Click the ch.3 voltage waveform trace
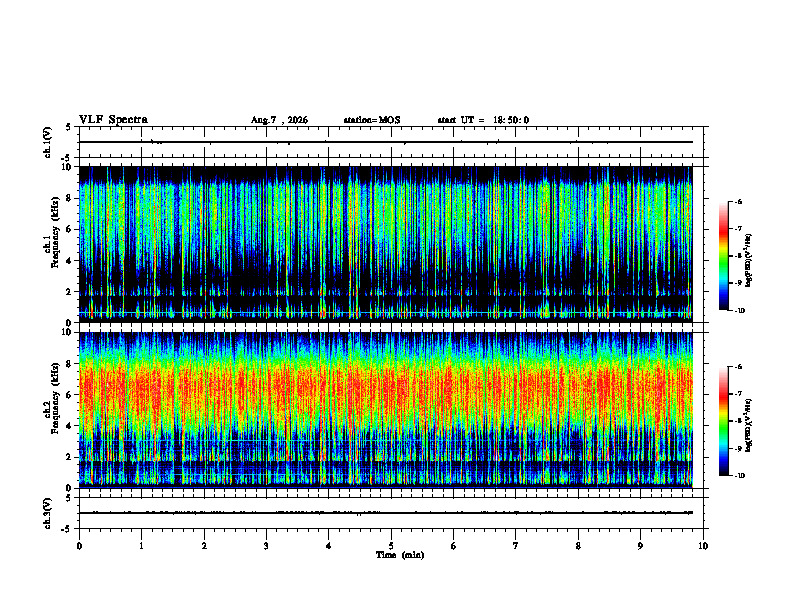 pos(386,513)
